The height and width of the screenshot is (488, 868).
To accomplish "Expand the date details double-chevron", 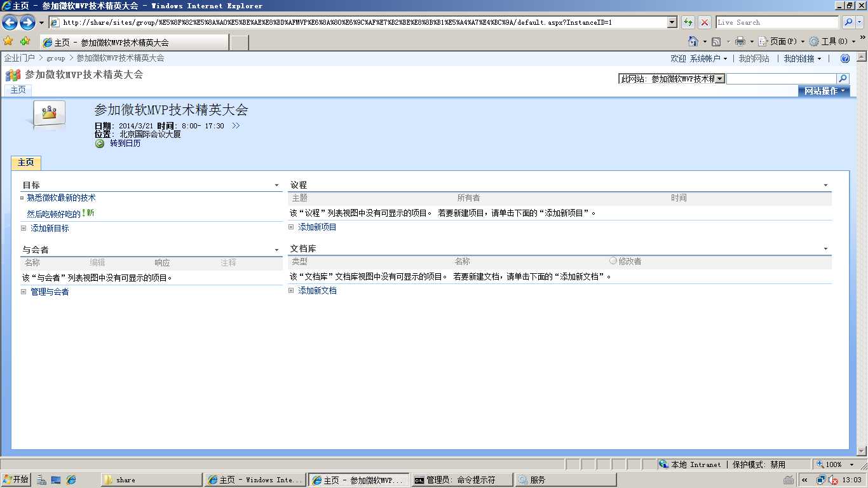I will (236, 126).
